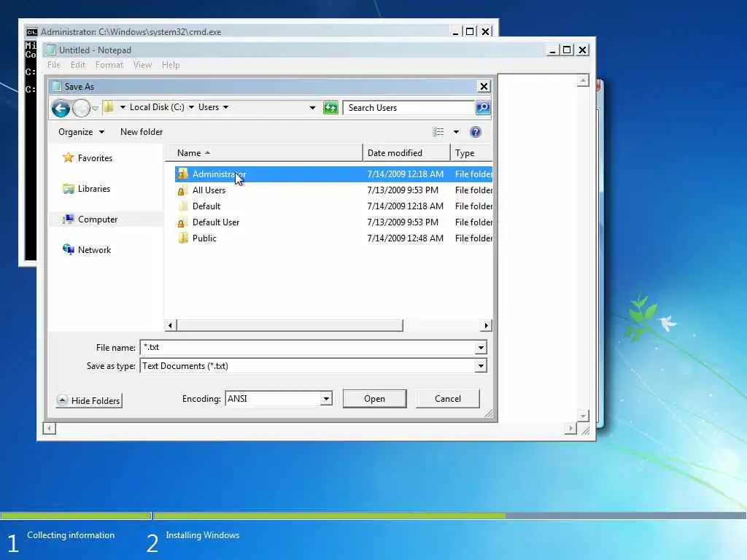Click the Back arrow in Save As dialog
The image size is (747, 560).
tap(61, 109)
